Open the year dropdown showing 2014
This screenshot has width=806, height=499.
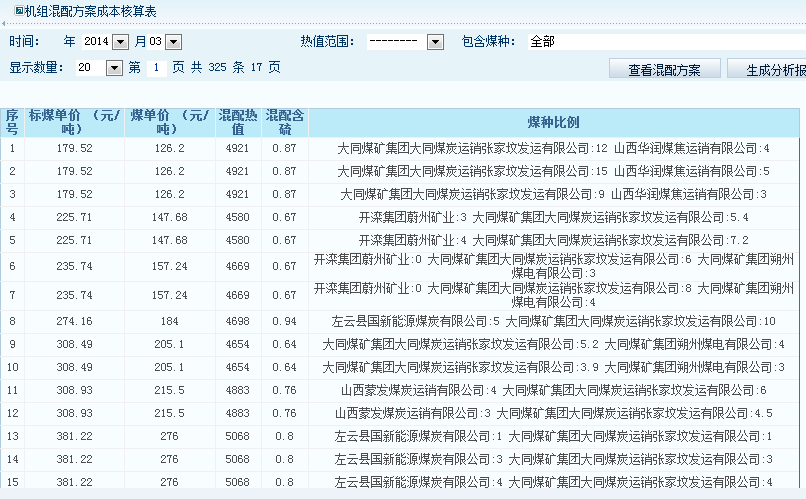click(x=121, y=42)
